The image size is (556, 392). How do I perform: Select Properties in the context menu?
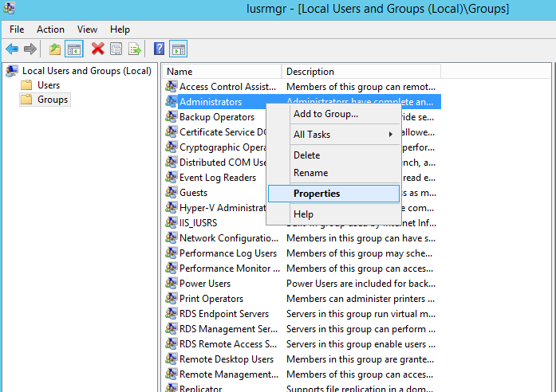coord(333,194)
